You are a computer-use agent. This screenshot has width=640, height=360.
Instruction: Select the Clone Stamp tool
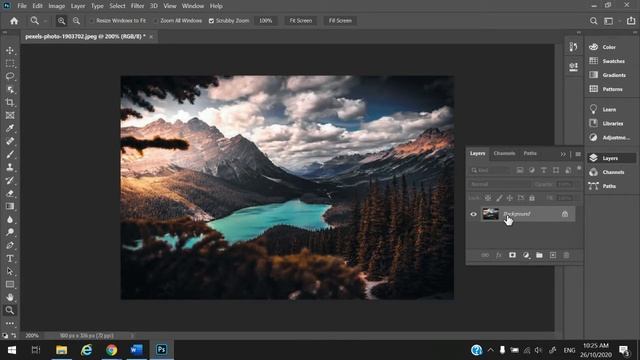click(10, 167)
